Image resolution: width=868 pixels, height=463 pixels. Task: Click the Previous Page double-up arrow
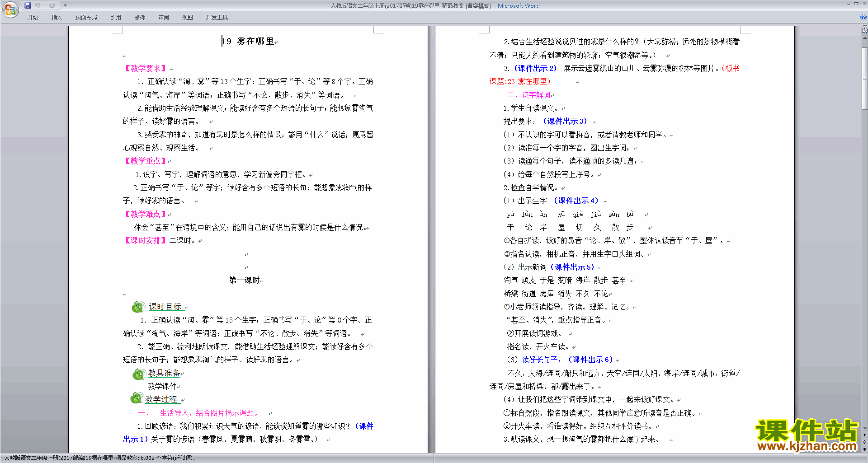coord(865,435)
